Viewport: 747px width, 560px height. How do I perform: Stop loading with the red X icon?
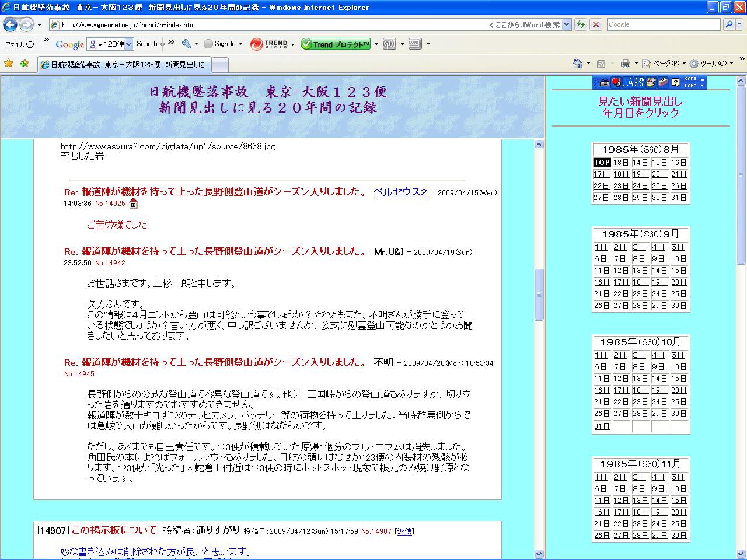click(595, 24)
